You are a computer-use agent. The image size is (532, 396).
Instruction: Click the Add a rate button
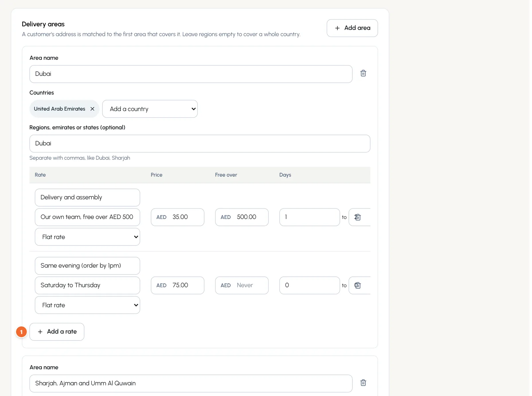57,332
